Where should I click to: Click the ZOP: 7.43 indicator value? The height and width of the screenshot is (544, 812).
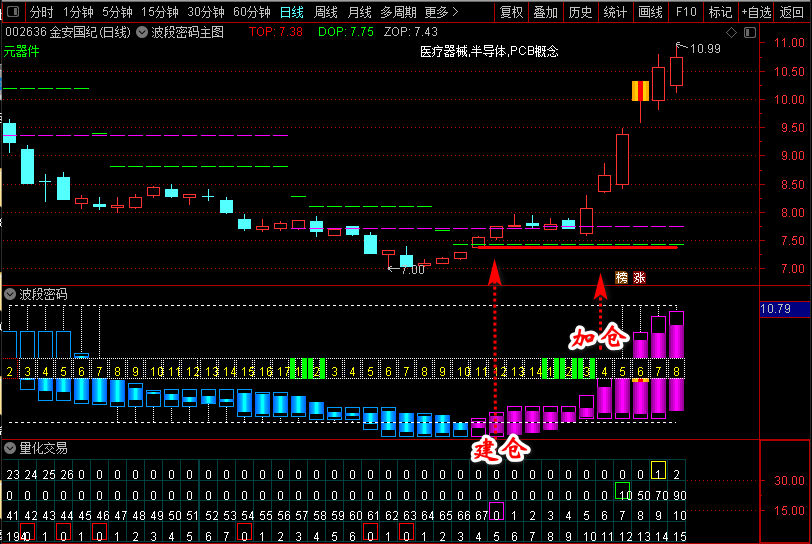point(411,32)
